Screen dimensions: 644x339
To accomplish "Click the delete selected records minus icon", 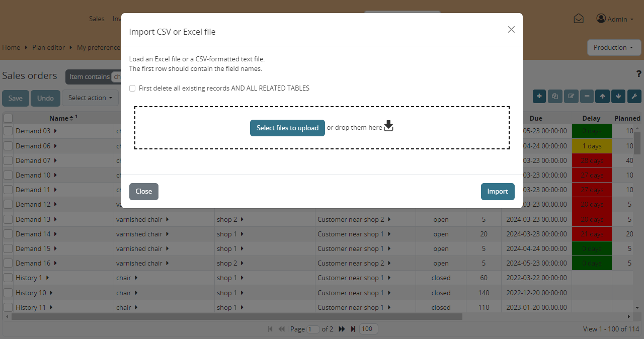I will tap(587, 96).
